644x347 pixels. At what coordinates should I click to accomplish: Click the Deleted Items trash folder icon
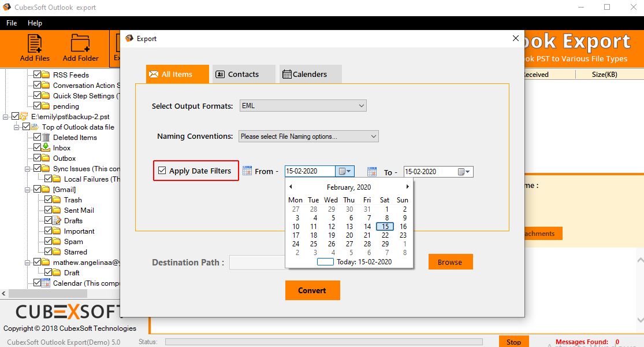[46, 138]
